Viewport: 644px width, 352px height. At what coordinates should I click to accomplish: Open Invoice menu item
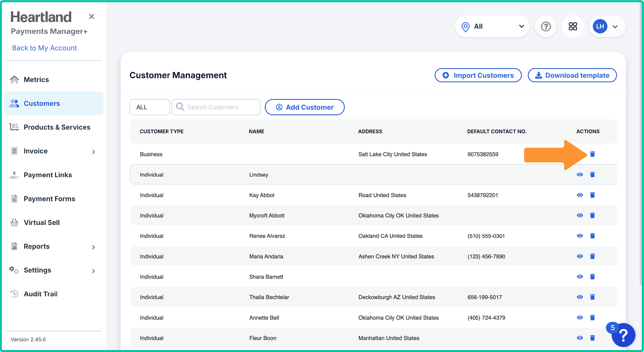point(54,151)
